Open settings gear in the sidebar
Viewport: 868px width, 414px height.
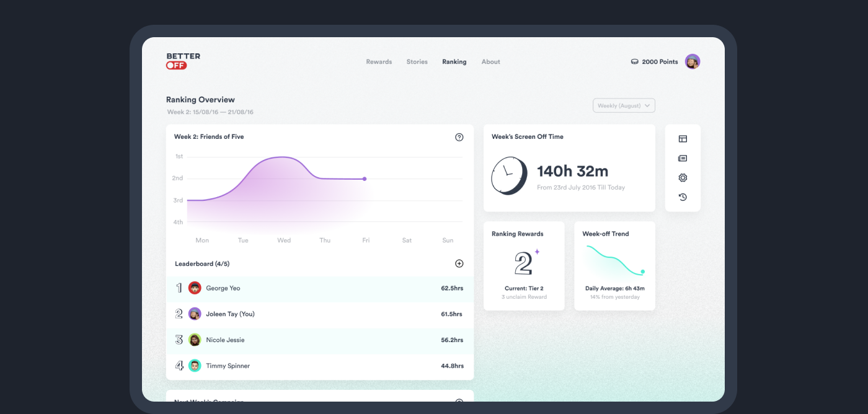pyautogui.click(x=683, y=178)
